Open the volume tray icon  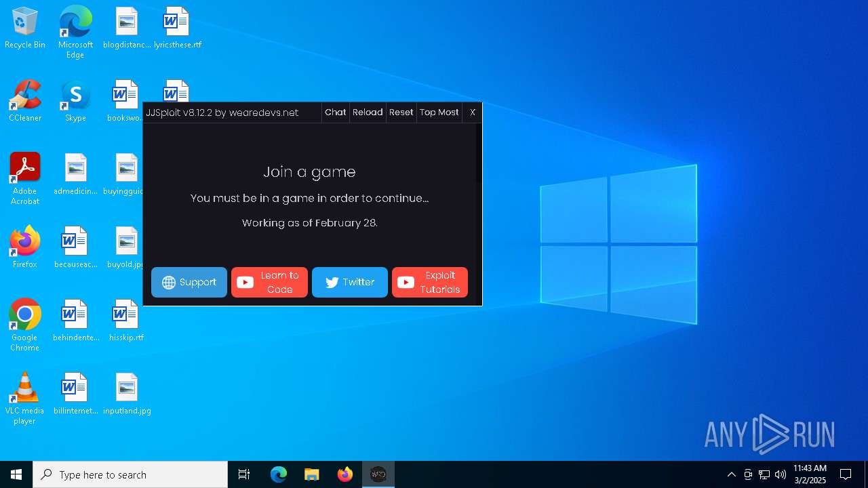point(781,474)
